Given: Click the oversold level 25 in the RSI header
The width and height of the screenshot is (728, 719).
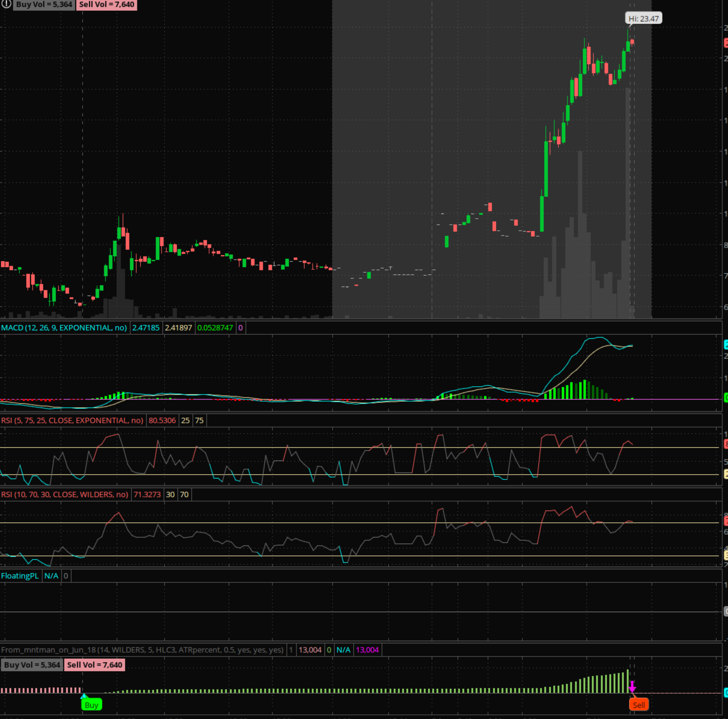Looking at the screenshot, I should click(x=186, y=420).
